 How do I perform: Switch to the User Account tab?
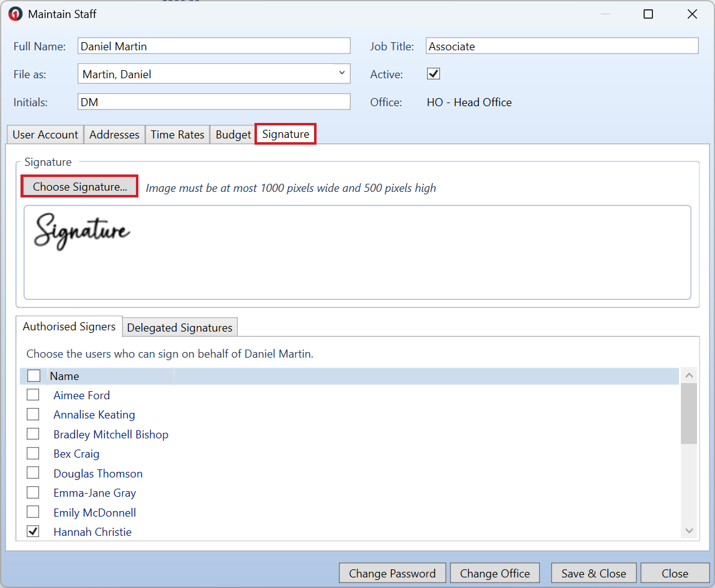point(45,135)
